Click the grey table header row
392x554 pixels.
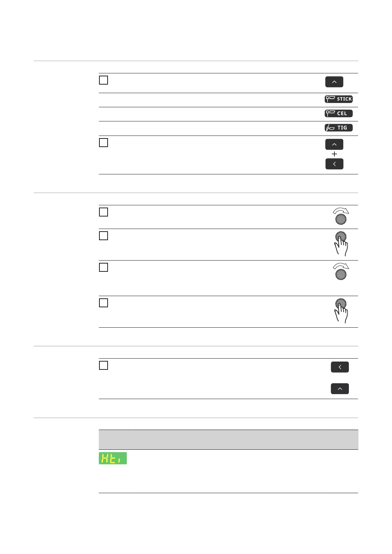pos(228,440)
